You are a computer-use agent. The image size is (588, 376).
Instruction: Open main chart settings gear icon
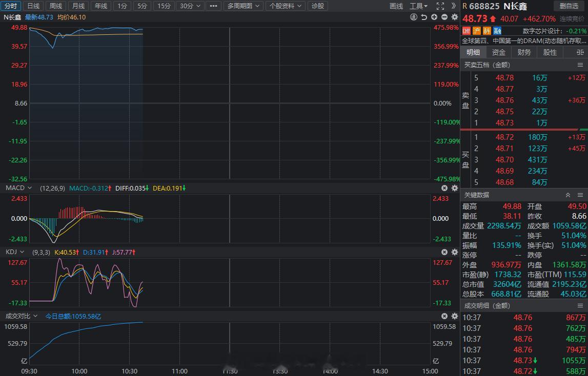tap(455, 17)
